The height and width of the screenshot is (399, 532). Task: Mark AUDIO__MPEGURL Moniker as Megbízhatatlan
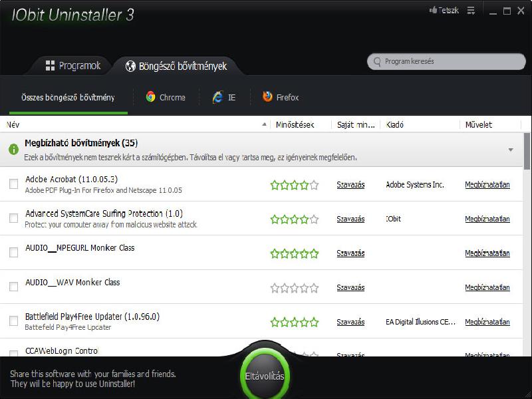point(487,253)
